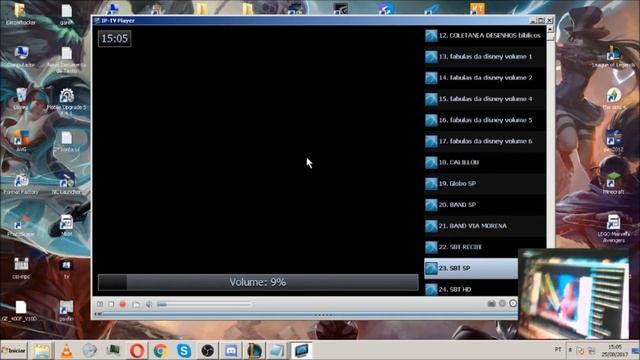Open LEGO Marvel's Avengers desktop icon
Image resolution: width=640 pixels, height=360 pixels.
click(x=613, y=229)
